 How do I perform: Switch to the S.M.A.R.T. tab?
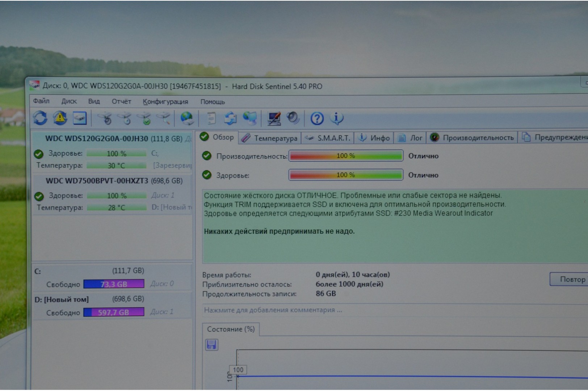click(x=328, y=138)
